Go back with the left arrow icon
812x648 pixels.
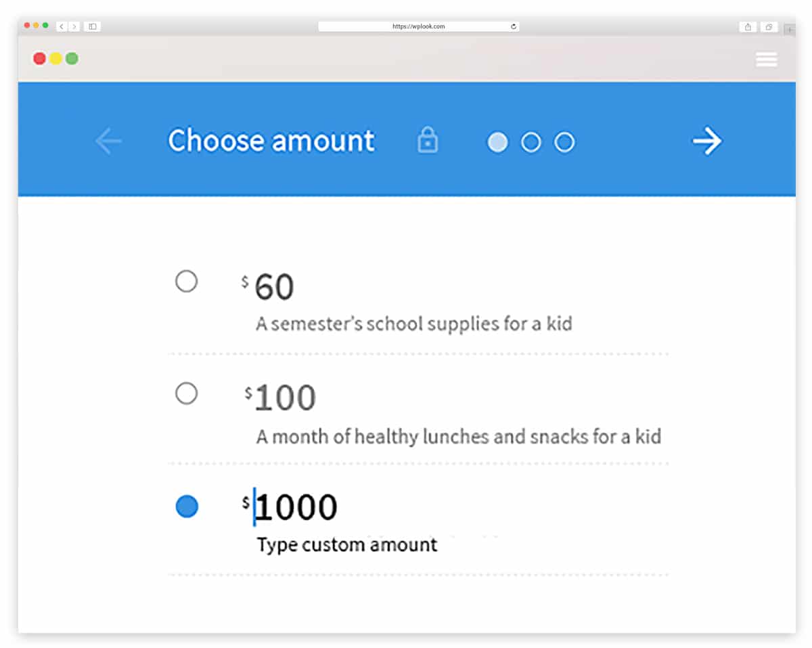point(108,142)
